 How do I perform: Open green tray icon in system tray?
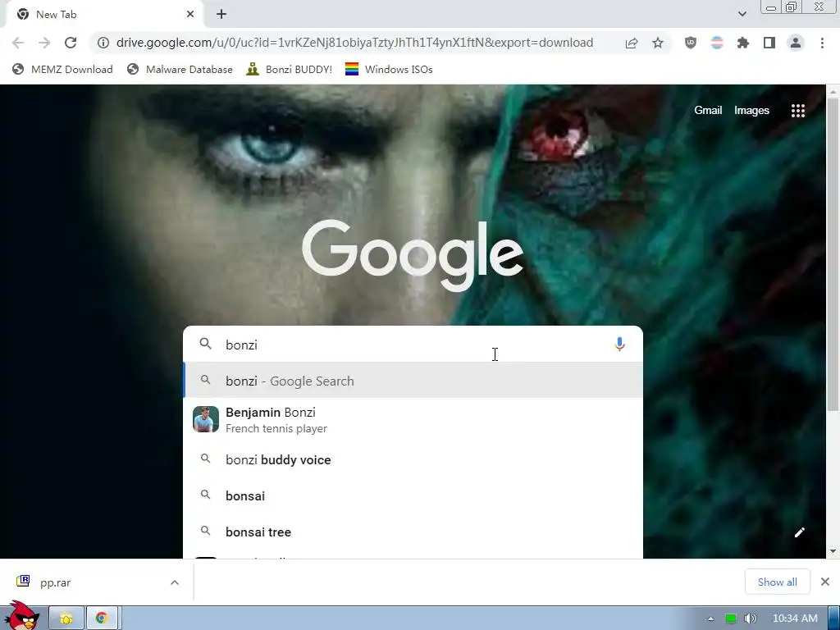731,619
